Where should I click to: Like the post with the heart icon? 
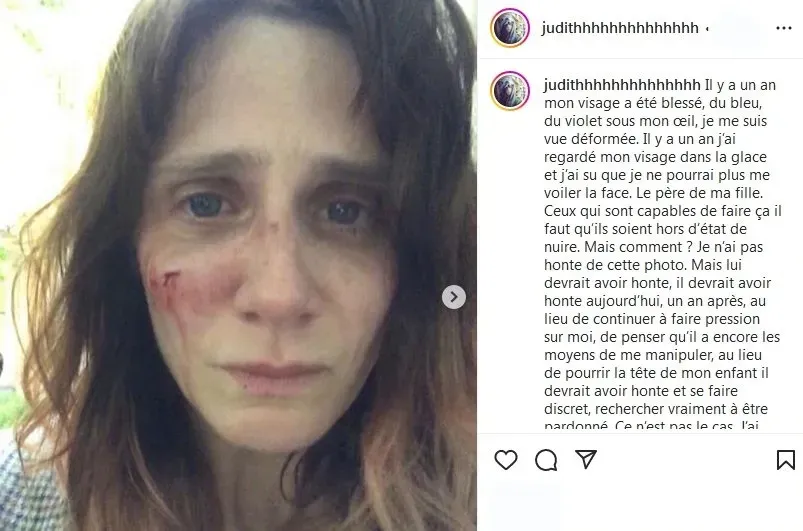point(505,459)
